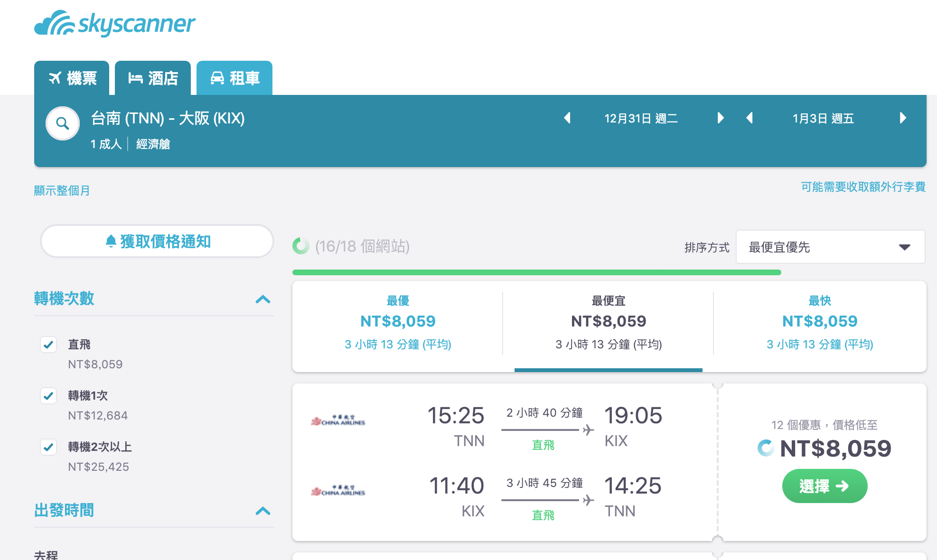Open the search magnifier icon
This screenshot has height=560, width=937.
tap(63, 123)
